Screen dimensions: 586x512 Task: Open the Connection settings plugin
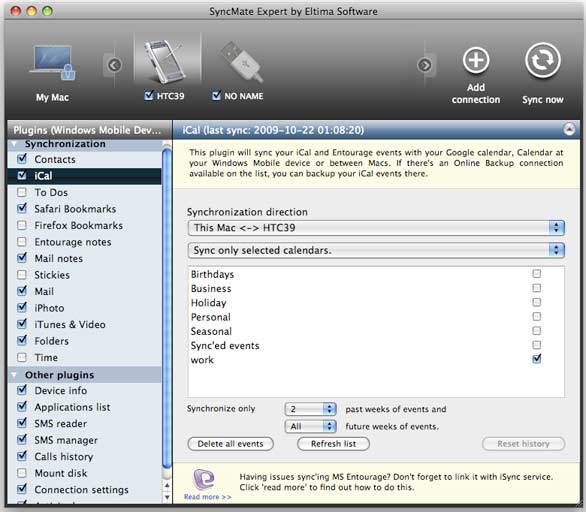[84, 489]
